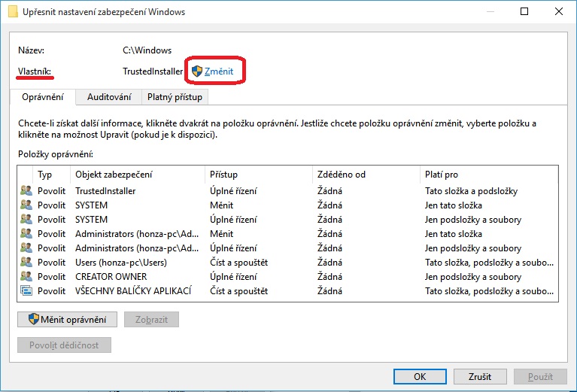Image resolution: width=577 pixels, height=392 pixels.
Task: Click the Měnit oprávnění button
Action: tap(68, 320)
